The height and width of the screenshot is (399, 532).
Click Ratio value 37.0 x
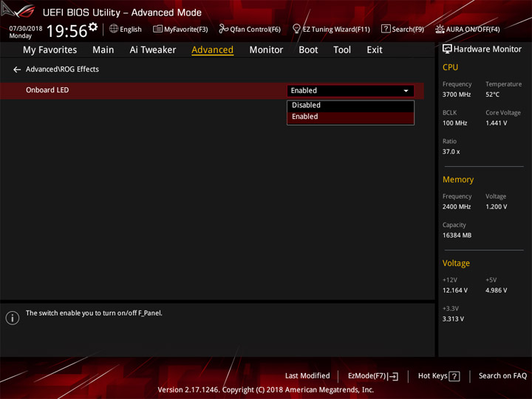[451, 151]
